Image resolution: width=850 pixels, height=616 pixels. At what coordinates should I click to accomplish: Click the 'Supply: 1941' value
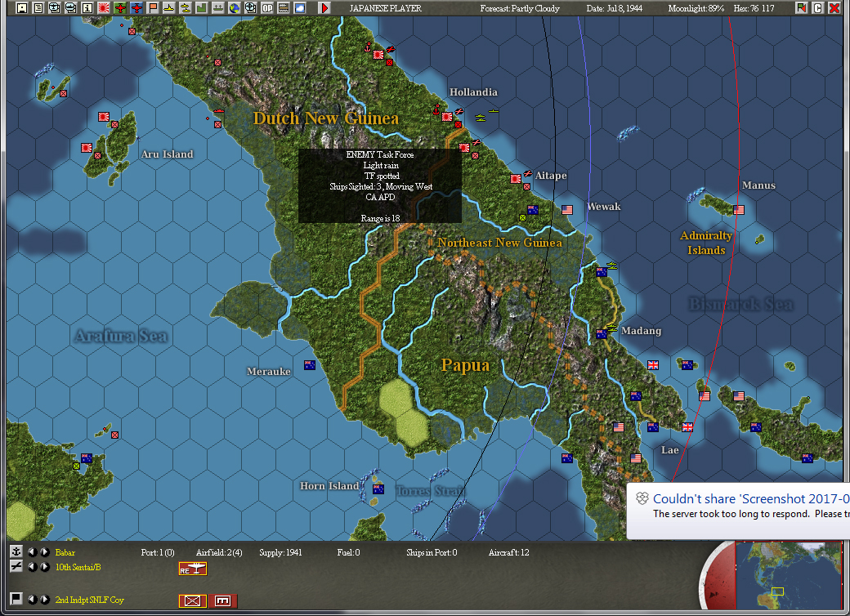point(280,552)
